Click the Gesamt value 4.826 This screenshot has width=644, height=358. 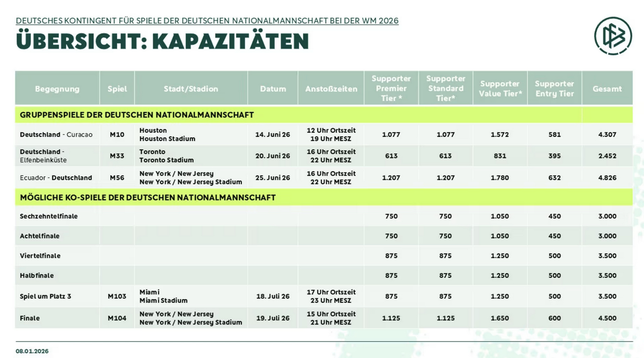[607, 178]
